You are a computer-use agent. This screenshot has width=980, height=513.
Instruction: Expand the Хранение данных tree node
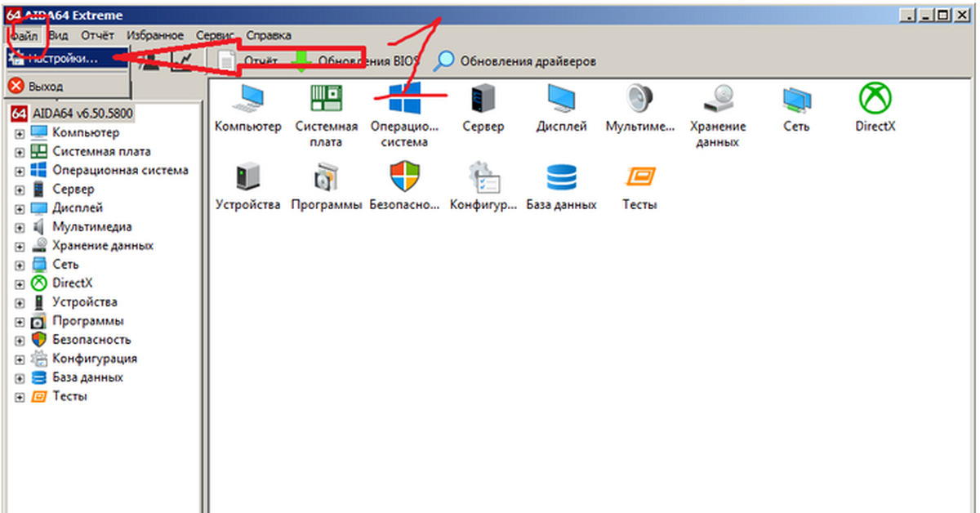pyautogui.click(x=20, y=246)
